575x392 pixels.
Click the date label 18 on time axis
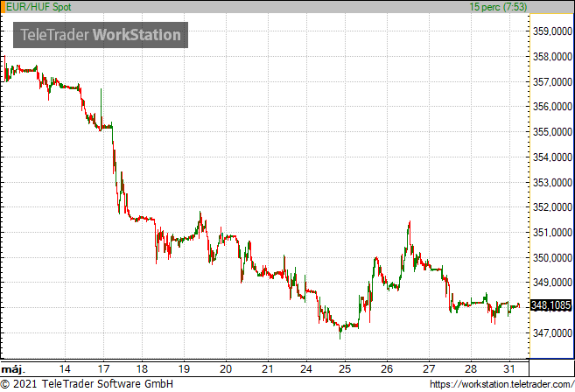click(142, 369)
